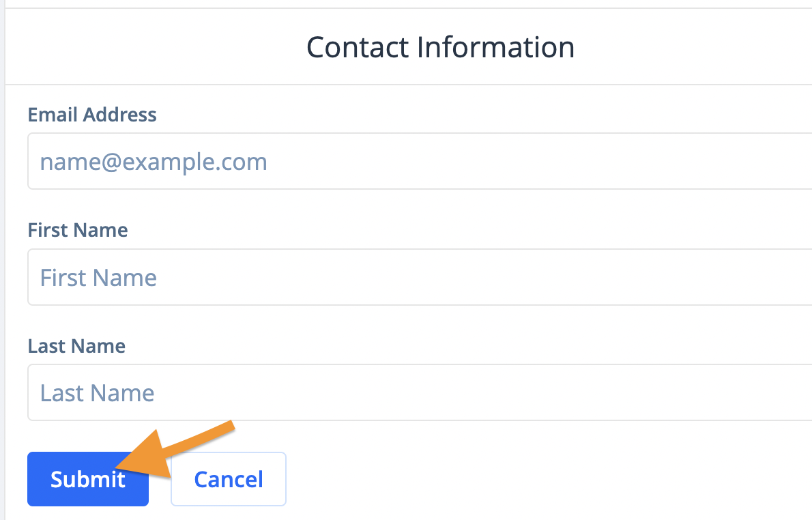Image resolution: width=812 pixels, height=520 pixels.
Task: Click the white Submit label text
Action: [x=87, y=479]
